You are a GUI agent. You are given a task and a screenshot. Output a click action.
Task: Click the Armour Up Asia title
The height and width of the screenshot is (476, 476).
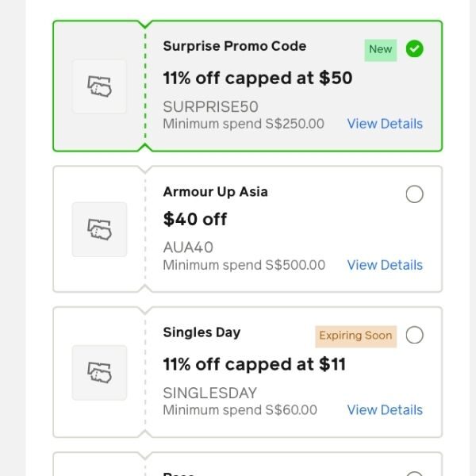[215, 191]
